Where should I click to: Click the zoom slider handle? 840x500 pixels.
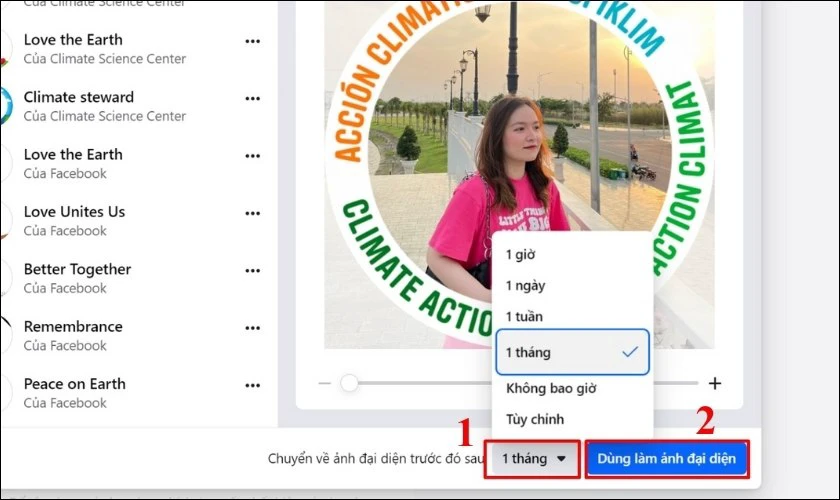pyautogui.click(x=349, y=383)
